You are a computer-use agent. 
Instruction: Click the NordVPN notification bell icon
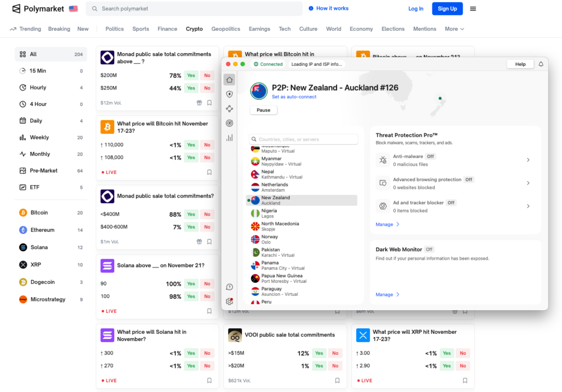(x=541, y=64)
